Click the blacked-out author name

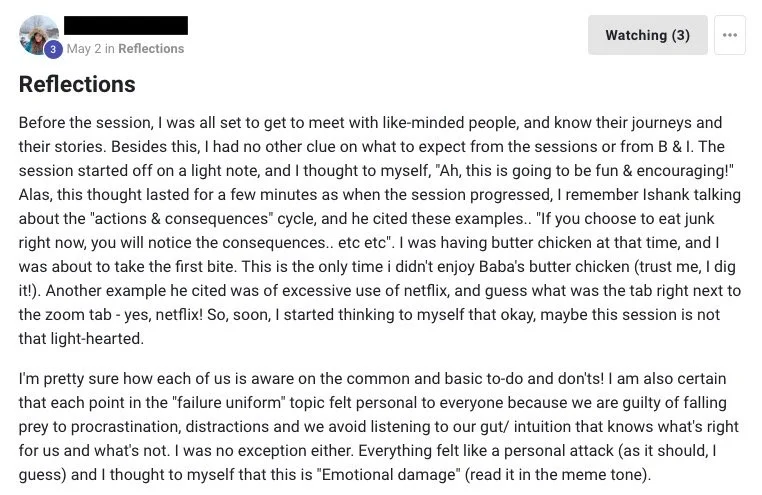pyautogui.click(x=126, y=25)
